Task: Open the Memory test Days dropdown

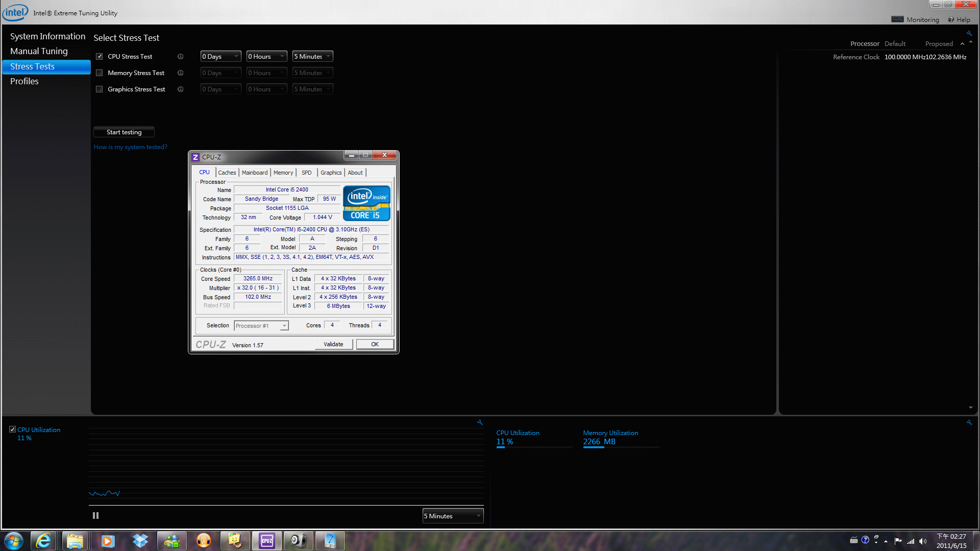Action: tap(220, 73)
